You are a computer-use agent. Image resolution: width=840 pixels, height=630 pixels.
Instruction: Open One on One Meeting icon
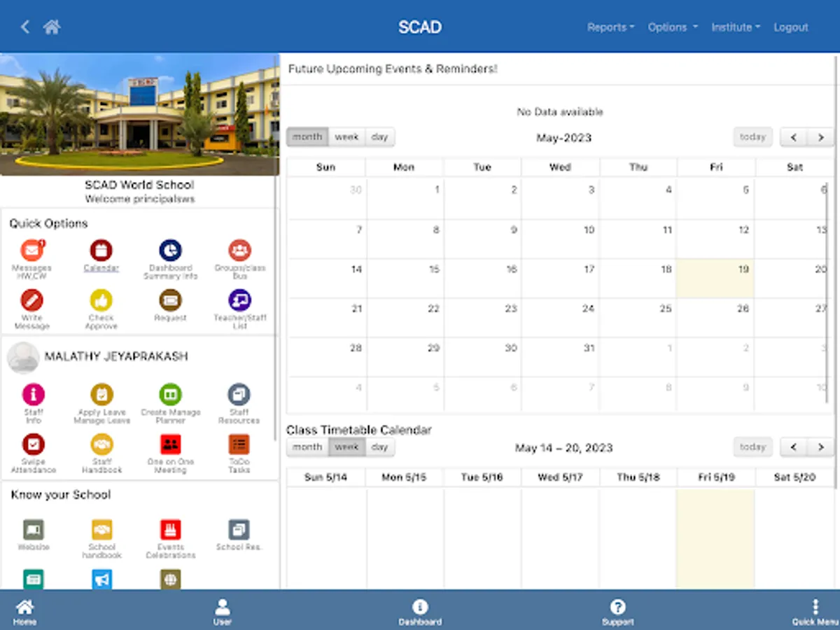tap(170, 444)
